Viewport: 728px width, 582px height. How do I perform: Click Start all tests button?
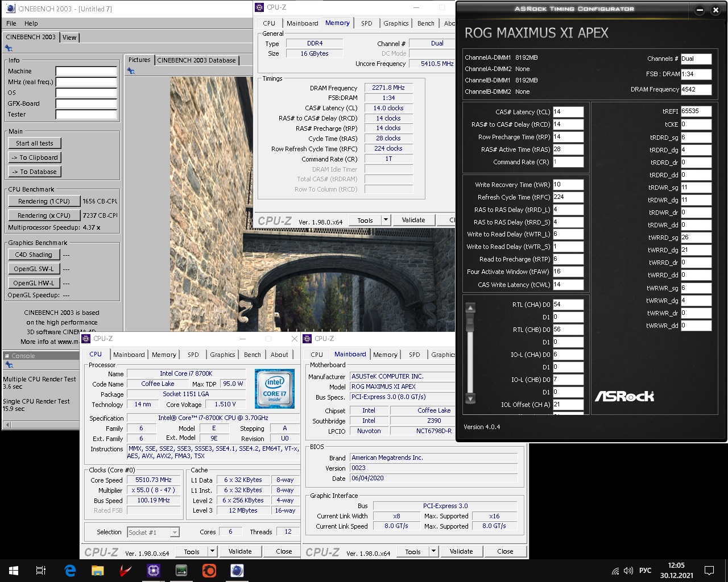tap(35, 143)
